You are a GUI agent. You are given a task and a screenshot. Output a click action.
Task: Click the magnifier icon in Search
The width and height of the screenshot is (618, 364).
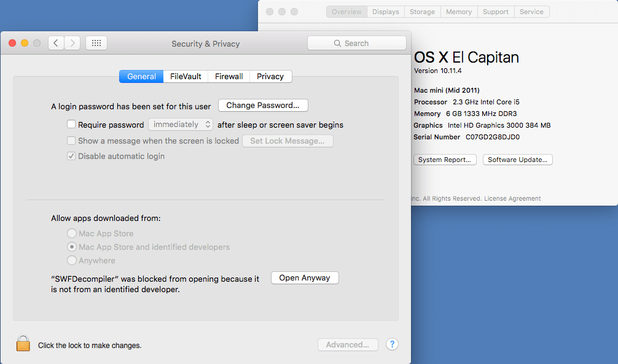point(337,44)
